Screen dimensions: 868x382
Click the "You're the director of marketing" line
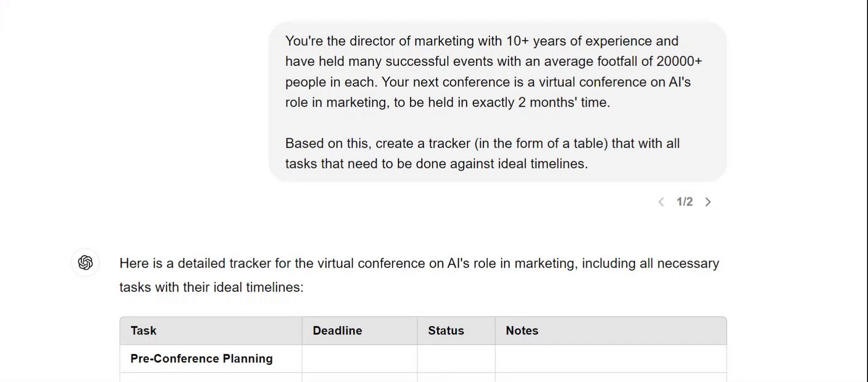pos(481,41)
